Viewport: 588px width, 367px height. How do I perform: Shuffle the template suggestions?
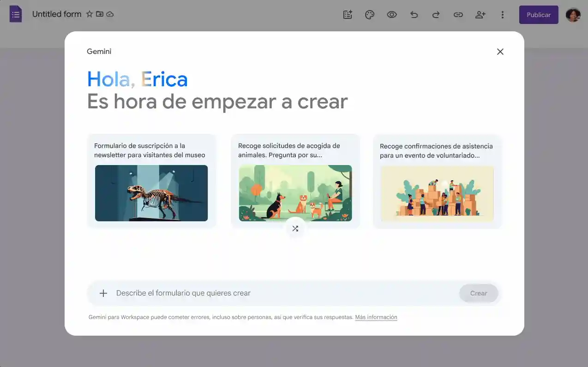coord(295,228)
